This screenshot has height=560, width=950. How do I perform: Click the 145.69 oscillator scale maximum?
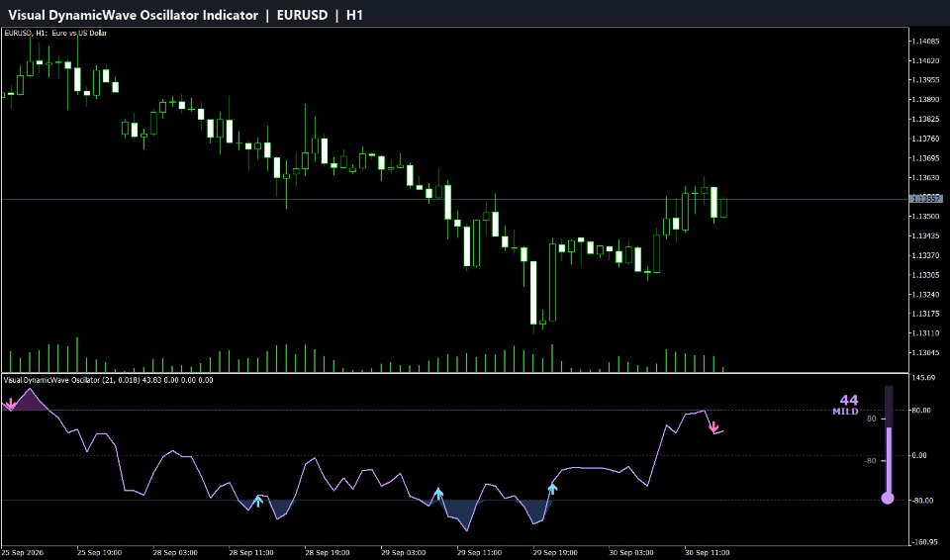(x=924, y=378)
